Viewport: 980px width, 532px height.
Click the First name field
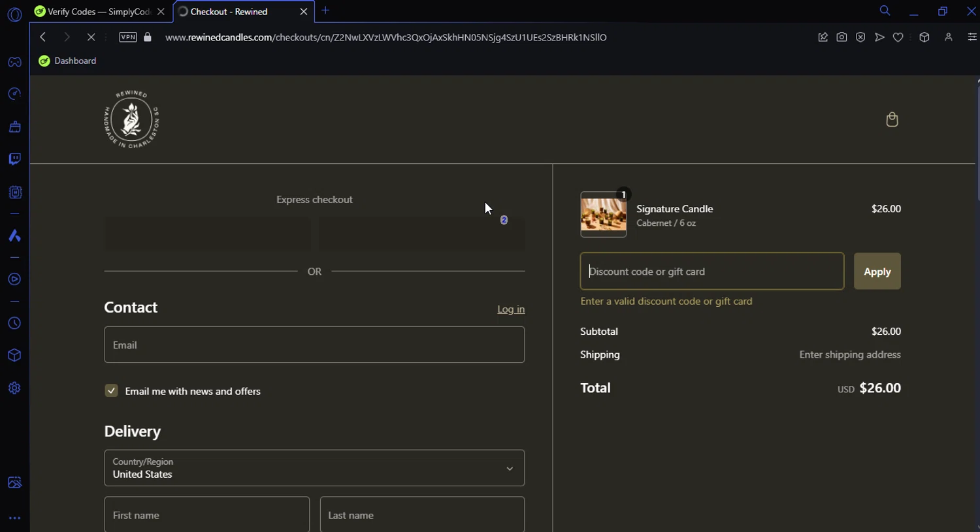(x=207, y=515)
